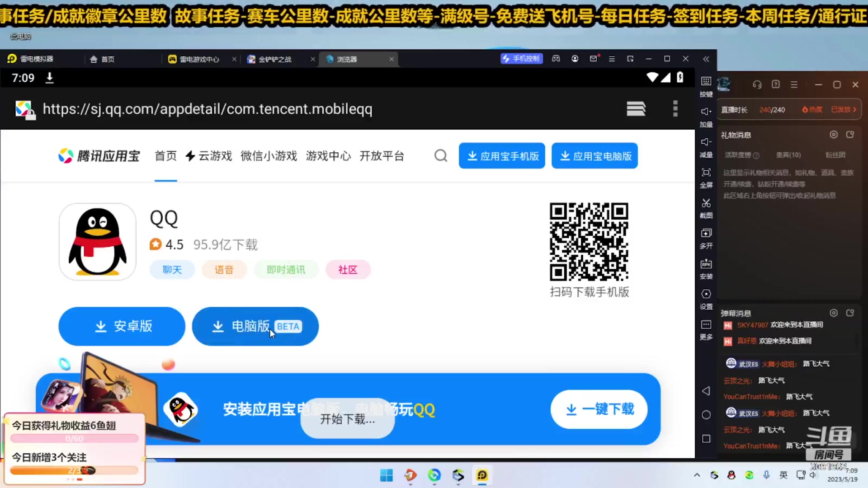Viewport: 868px width, 488px height.
Task: Select the 贵宾(10) tab in gift panel
Action: pyautogui.click(x=788, y=155)
